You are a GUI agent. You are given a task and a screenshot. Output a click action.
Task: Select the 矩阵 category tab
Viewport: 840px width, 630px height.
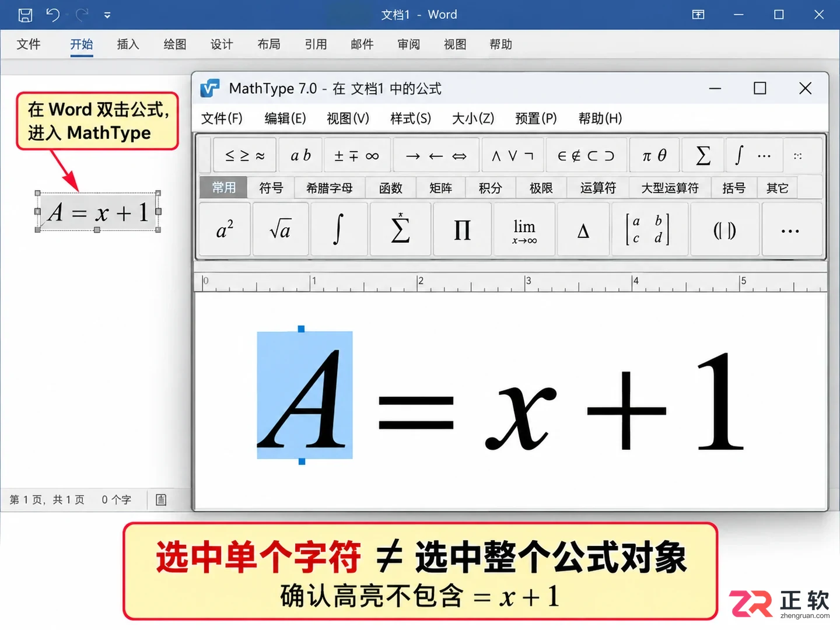[x=441, y=188]
